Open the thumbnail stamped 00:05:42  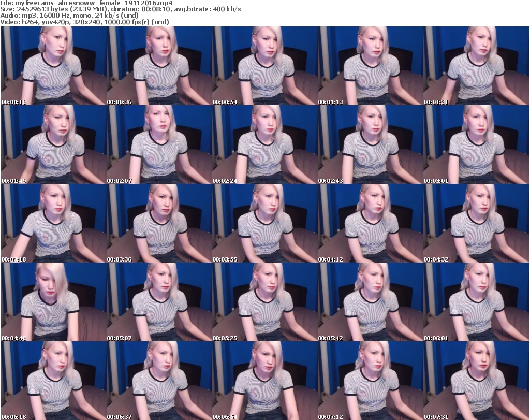(371, 302)
